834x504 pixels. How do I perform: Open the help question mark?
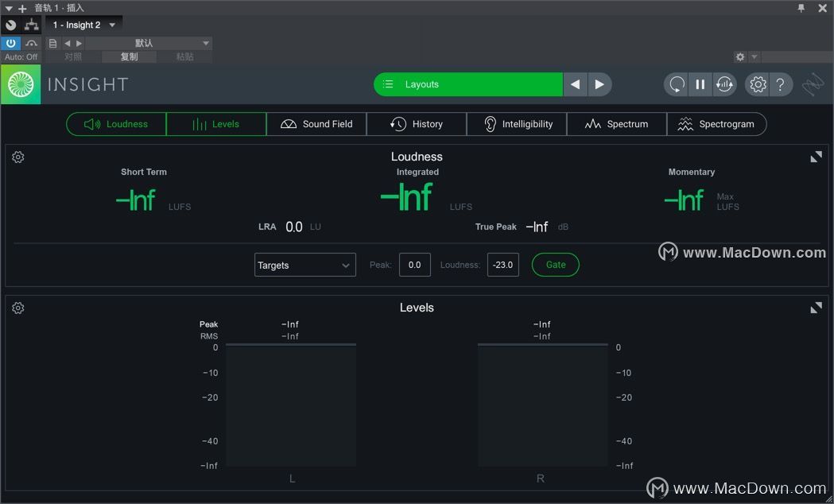tap(780, 84)
